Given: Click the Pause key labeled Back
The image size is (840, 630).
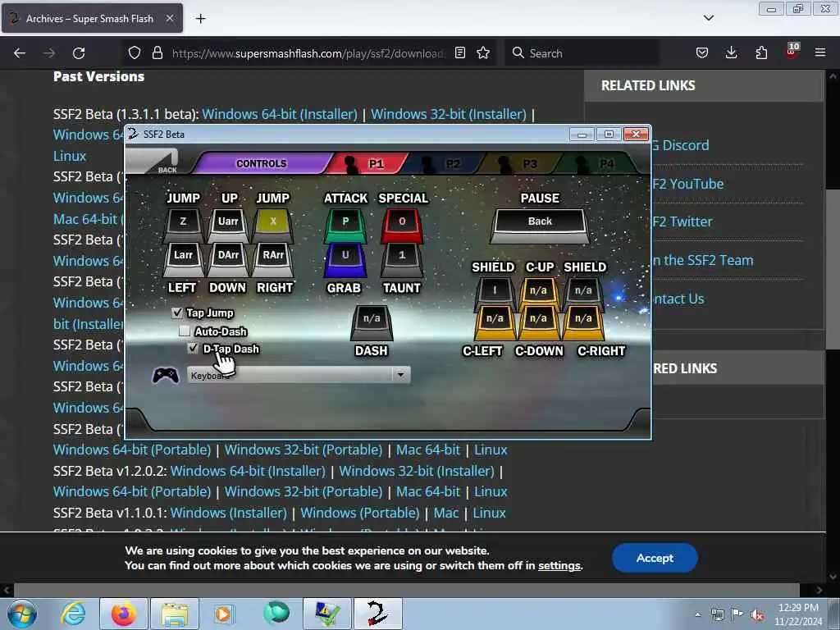Looking at the screenshot, I should point(540,225).
